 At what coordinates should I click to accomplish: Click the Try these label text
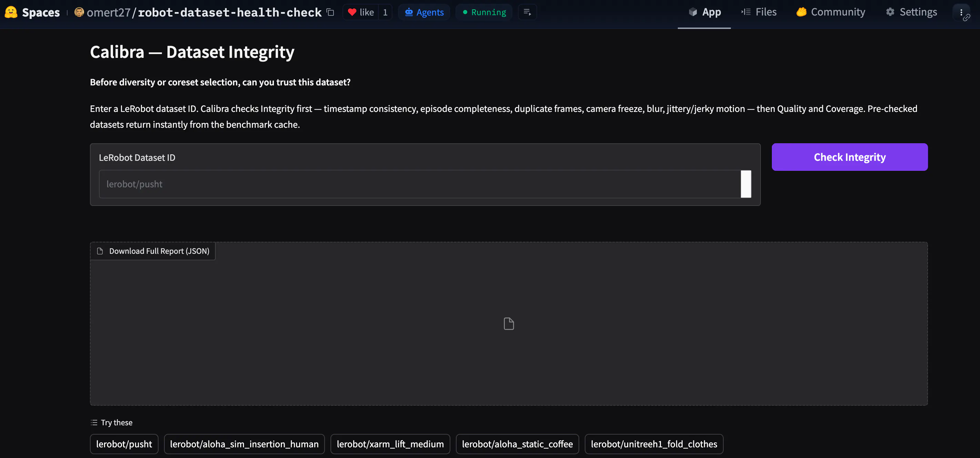click(117, 422)
